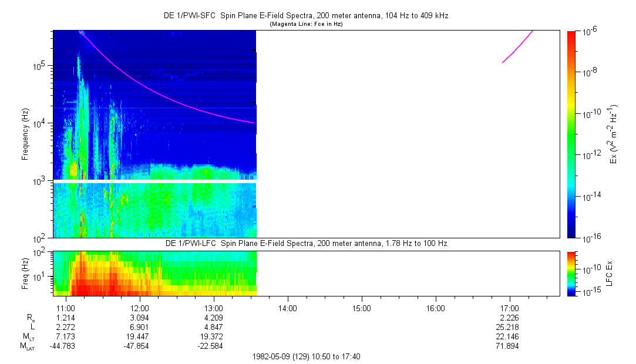Click the Frequency (Hz) y-axis label

(25, 134)
